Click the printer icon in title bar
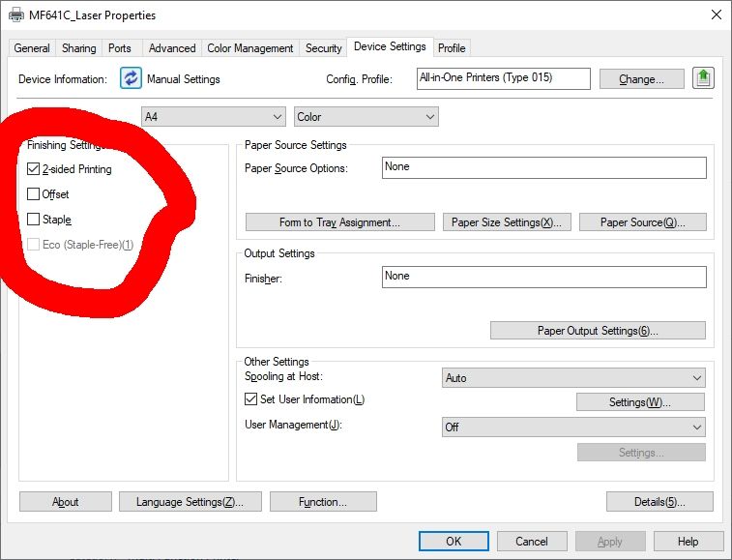The height and width of the screenshot is (560, 732). 16,15
